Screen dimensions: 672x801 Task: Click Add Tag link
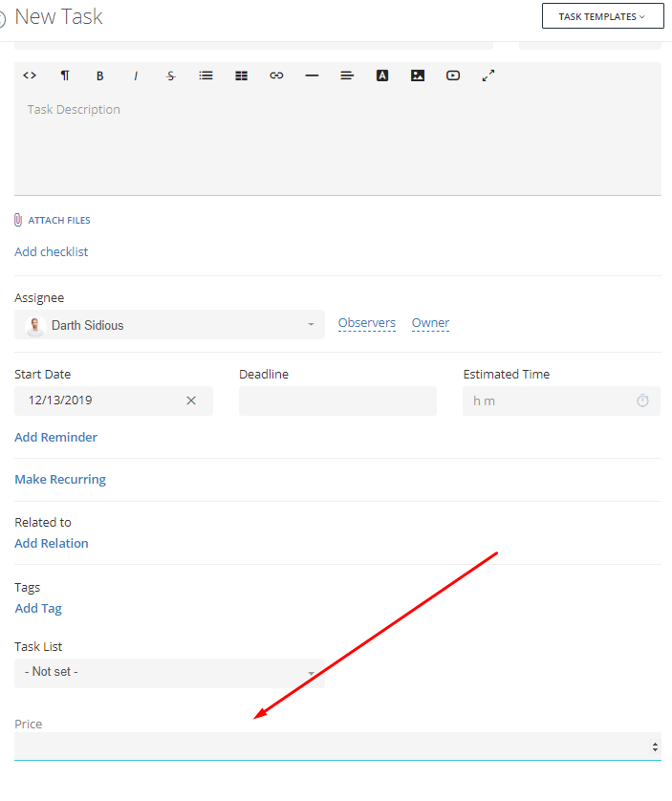click(38, 609)
